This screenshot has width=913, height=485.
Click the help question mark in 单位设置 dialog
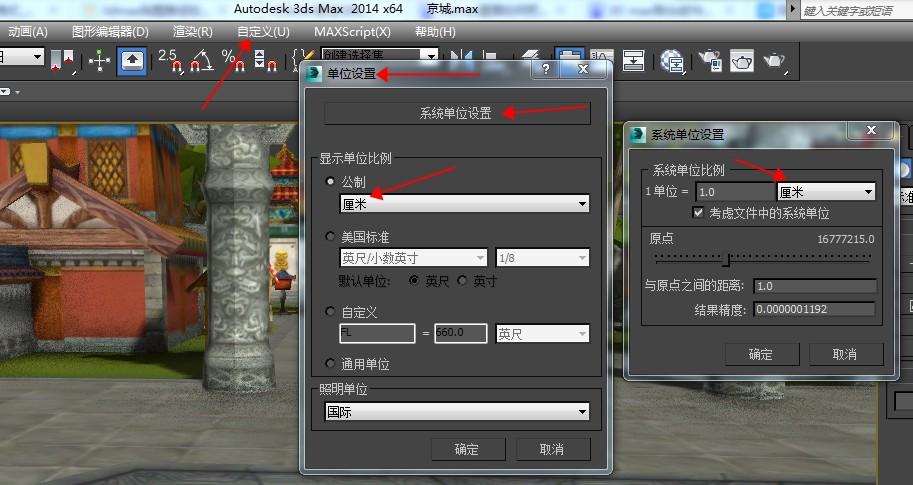click(x=546, y=69)
